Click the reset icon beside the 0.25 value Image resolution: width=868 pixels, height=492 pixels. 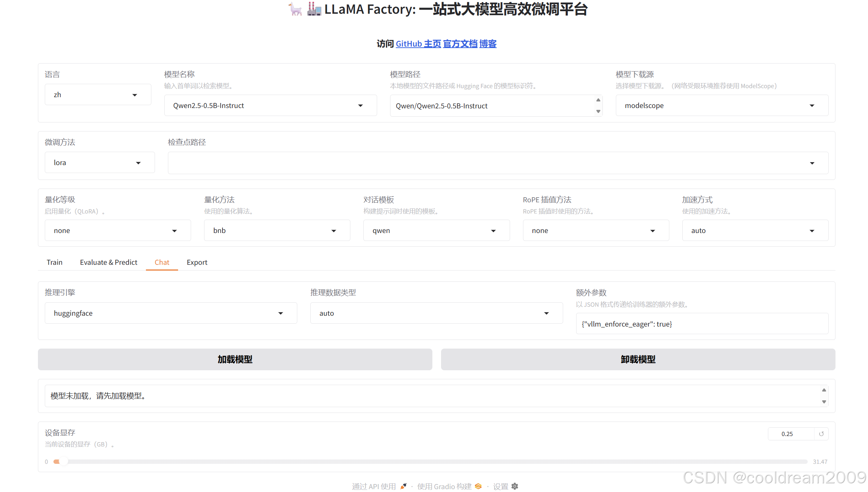[x=821, y=434]
